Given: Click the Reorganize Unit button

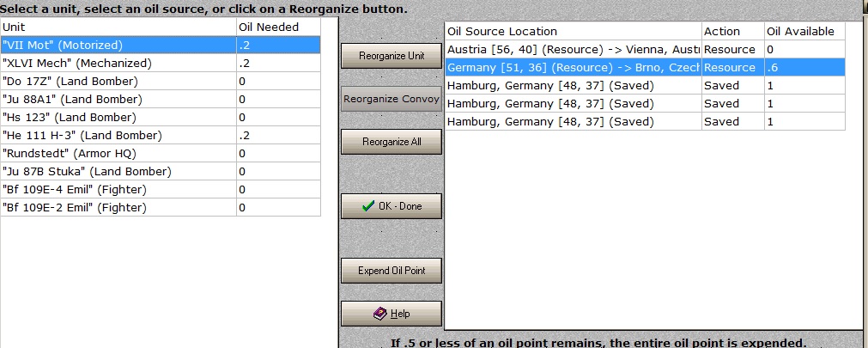Looking at the screenshot, I should coord(392,56).
